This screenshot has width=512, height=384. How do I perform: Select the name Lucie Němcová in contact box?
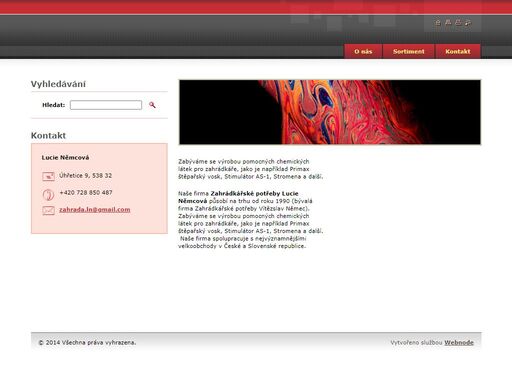tap(65, 157)
